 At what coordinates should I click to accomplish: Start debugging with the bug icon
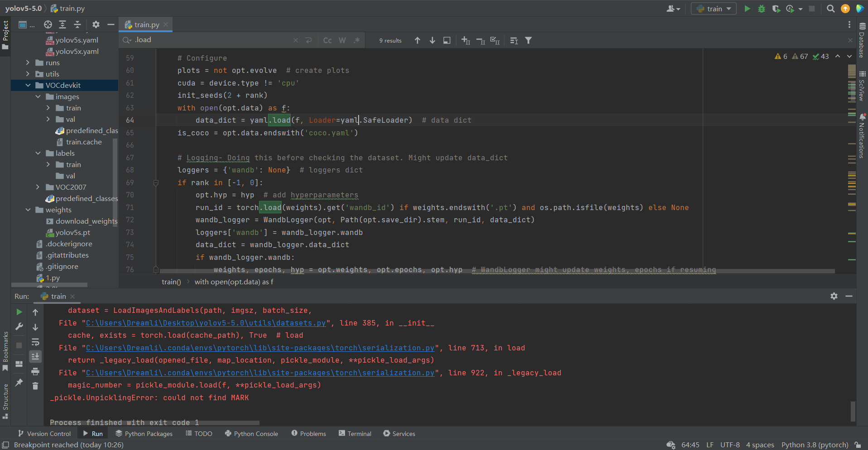pos(761,8)
